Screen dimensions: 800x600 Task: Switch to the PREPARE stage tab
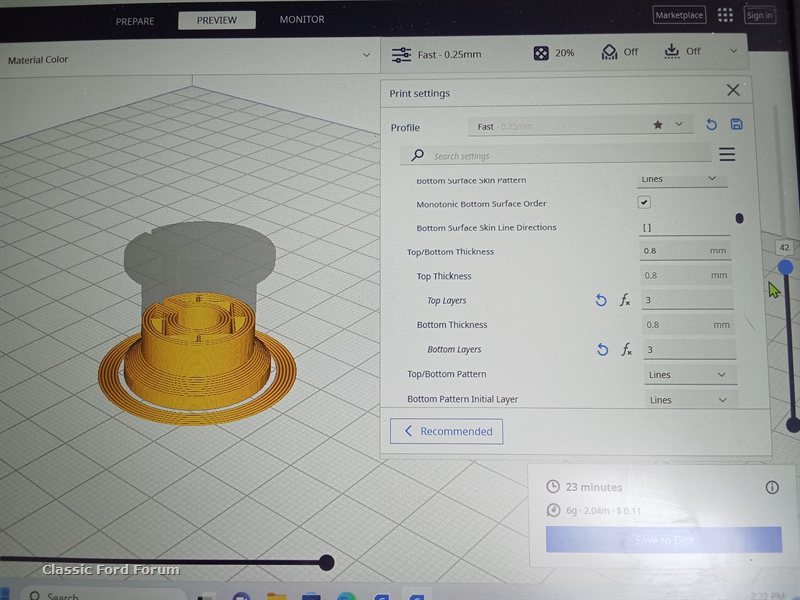click(135, 20)
